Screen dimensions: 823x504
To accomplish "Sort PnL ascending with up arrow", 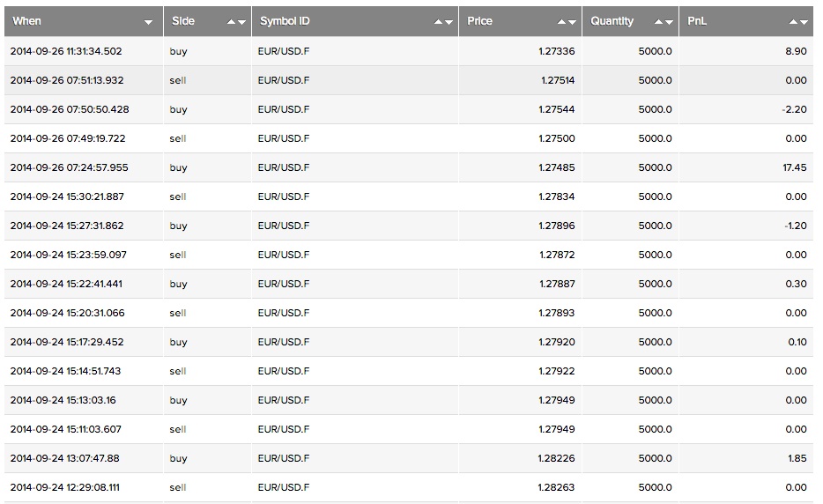I will (793, 22).
